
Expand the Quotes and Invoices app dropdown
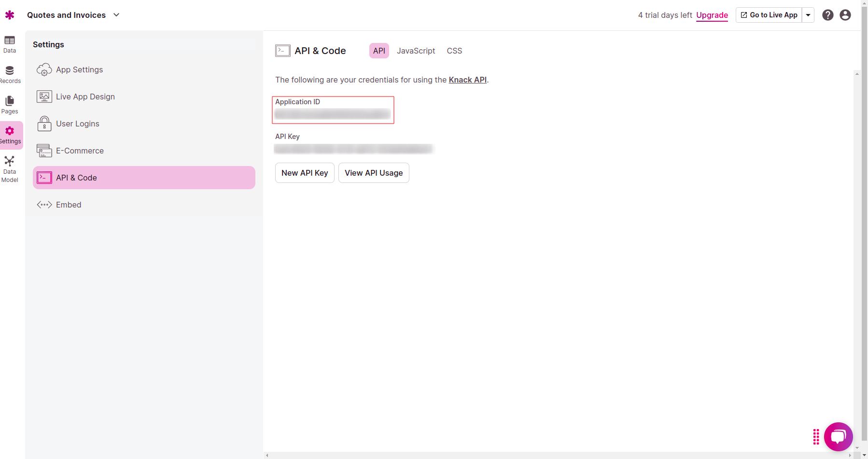coord(116,15)
